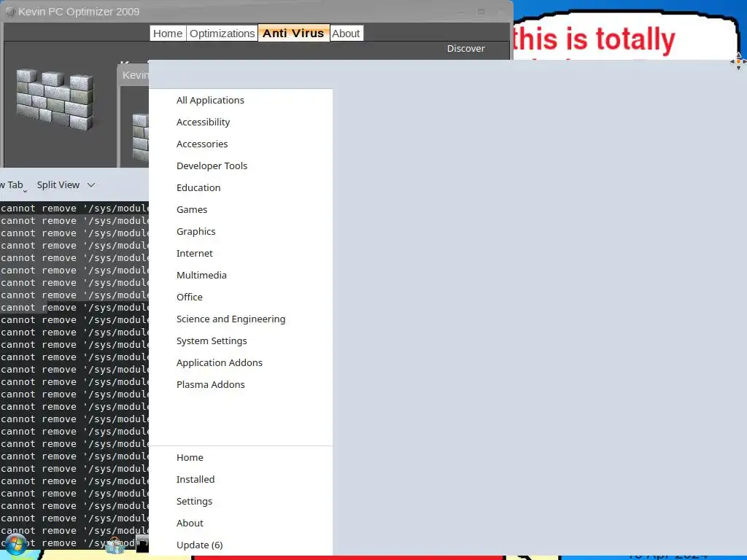Open the Application Addons category

[241, 363]
